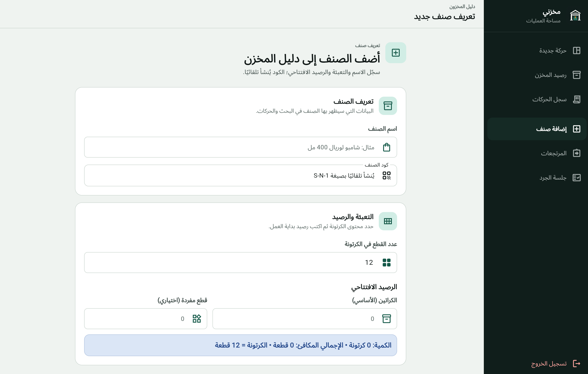Click the المرتجعات return arrow icon
The height and width of the screenshot is (374, 588).
[x=576, y=153]
